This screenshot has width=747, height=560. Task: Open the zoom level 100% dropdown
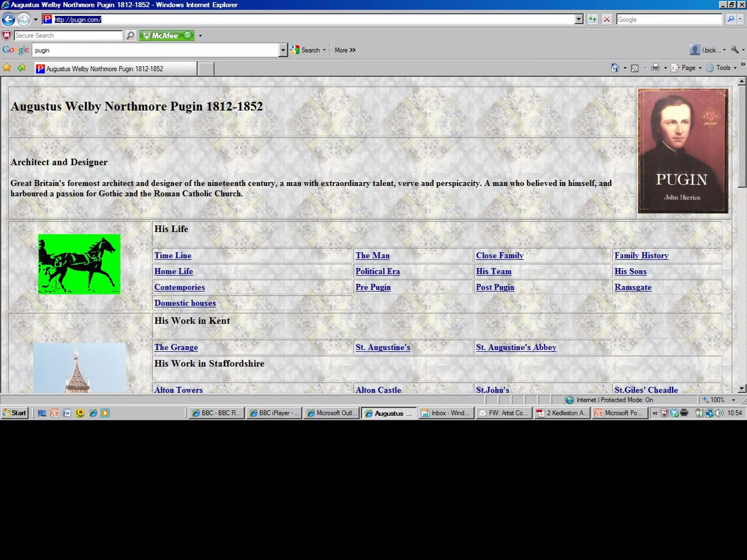point(734,400)
